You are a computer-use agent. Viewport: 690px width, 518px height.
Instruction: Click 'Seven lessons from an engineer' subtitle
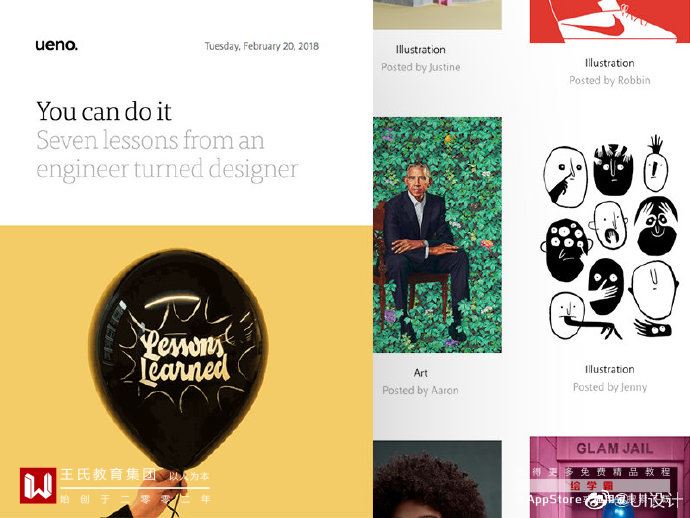coord(167,154)
